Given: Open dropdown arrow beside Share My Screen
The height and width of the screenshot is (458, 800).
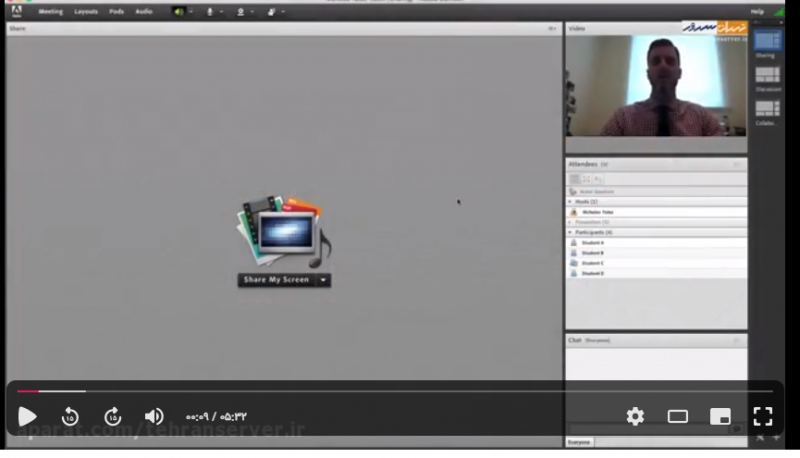Looking at the screenshot, I should pos(324,280).
